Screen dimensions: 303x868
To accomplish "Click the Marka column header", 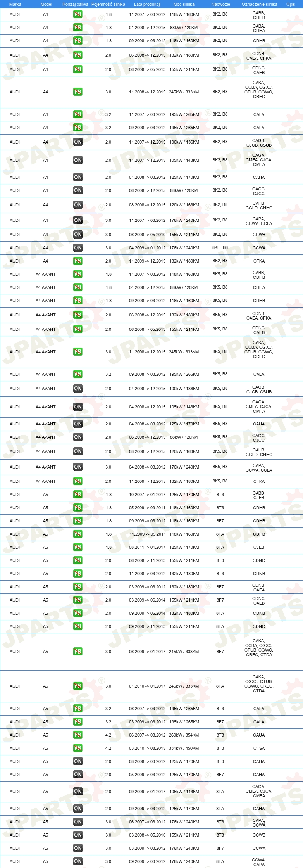I will tap(15, 4).
